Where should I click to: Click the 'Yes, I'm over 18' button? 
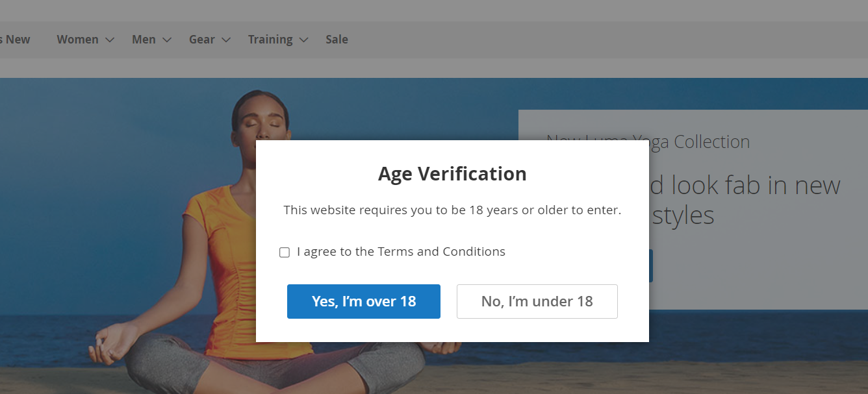tap(364, 301)
